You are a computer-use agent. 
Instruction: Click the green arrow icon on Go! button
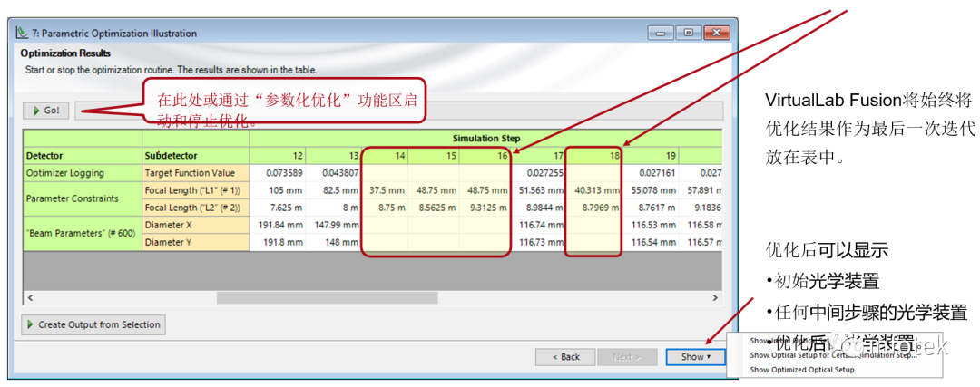pyautogui.click(x=36, y=111)
